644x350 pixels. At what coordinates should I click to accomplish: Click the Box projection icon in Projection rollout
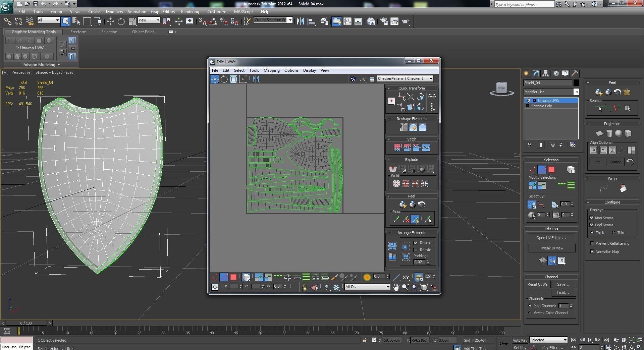click(628, 133)
